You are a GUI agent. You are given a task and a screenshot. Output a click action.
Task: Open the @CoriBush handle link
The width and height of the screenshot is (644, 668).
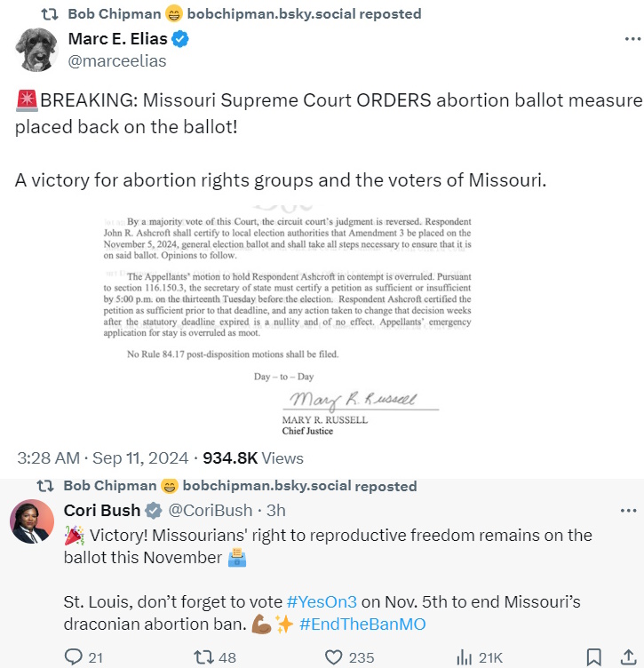(211, 510)
